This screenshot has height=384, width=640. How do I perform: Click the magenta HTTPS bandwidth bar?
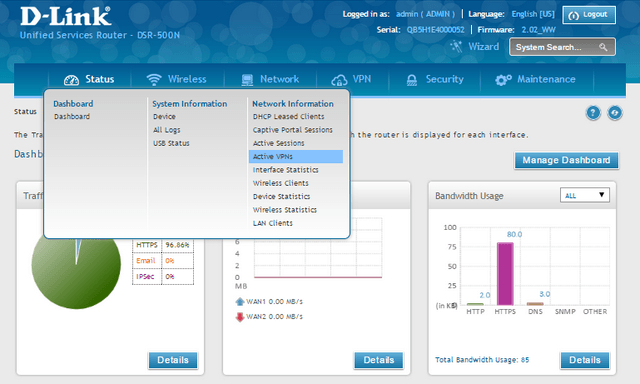(x=505, y=274)
